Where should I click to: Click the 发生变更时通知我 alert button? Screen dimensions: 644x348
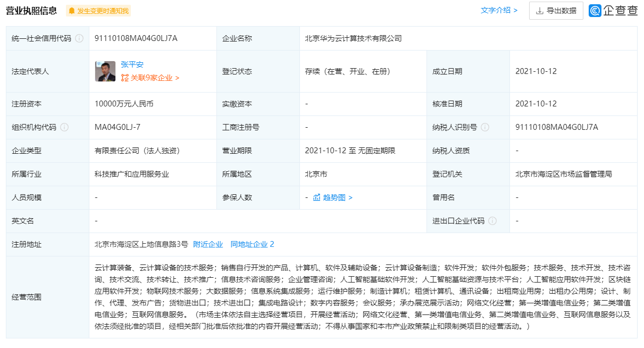(98, 11)
